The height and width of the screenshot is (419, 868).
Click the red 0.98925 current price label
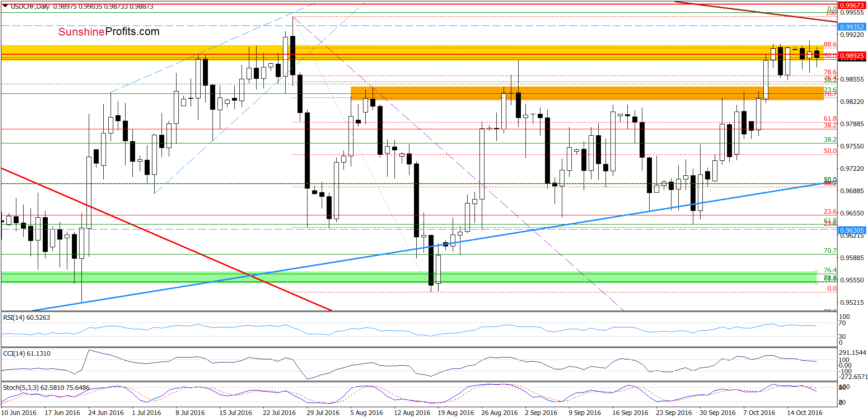point(852,56)
